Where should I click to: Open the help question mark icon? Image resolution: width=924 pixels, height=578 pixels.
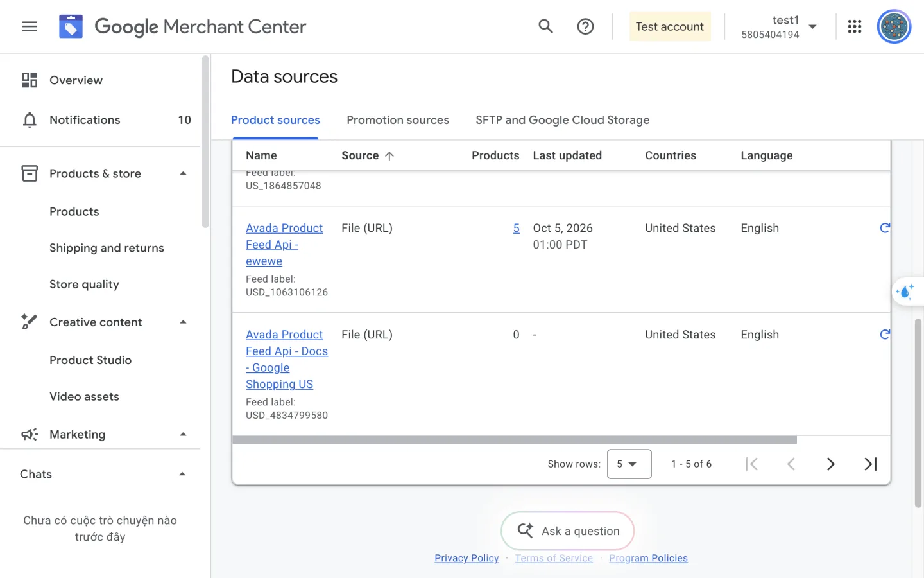[x=585, y=26]
